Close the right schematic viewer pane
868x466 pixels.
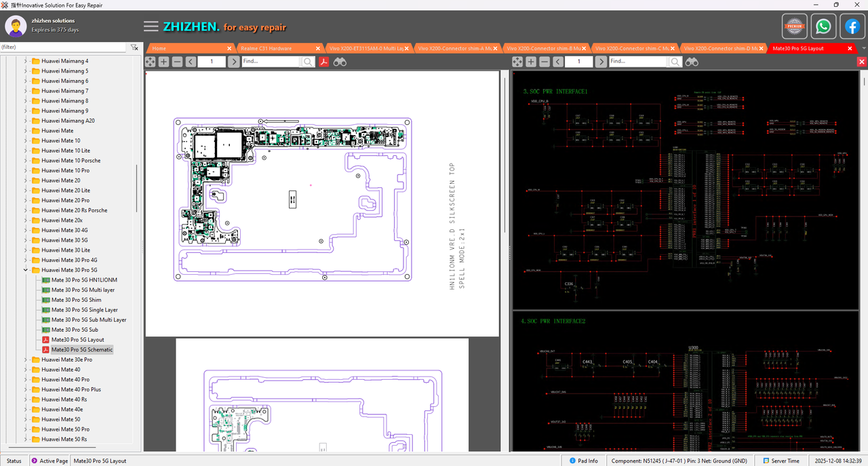click(x=862, y=62)
